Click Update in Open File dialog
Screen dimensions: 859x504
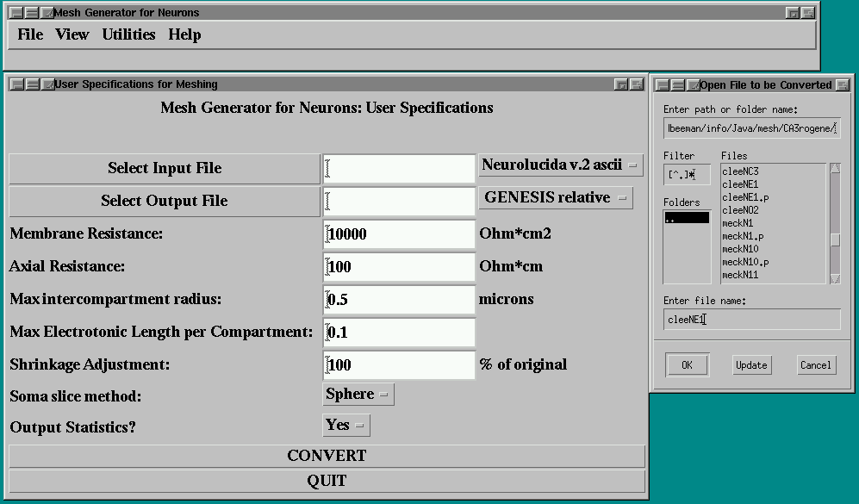tap(751, 365)
